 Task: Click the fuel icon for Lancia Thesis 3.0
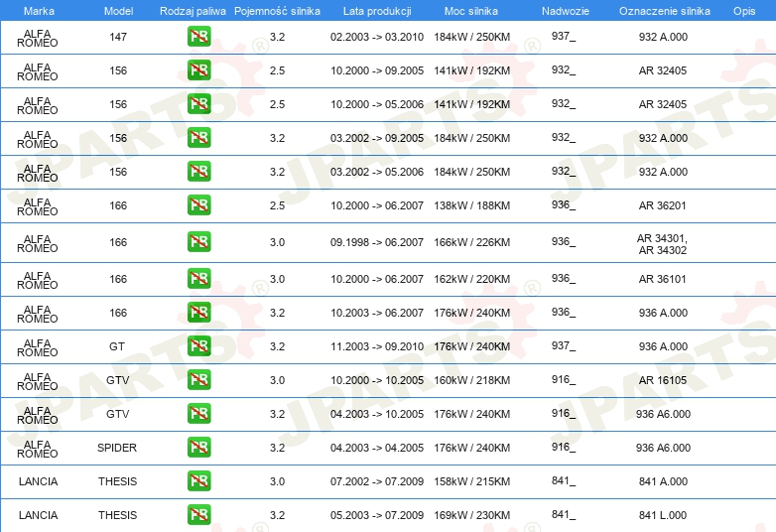click(198, 481)
